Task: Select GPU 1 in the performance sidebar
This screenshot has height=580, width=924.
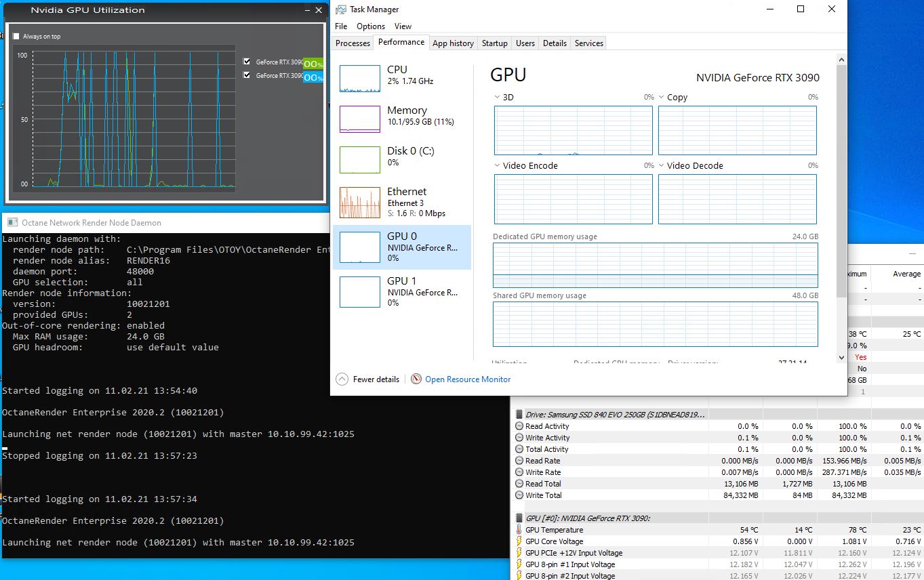Action: 401,292
